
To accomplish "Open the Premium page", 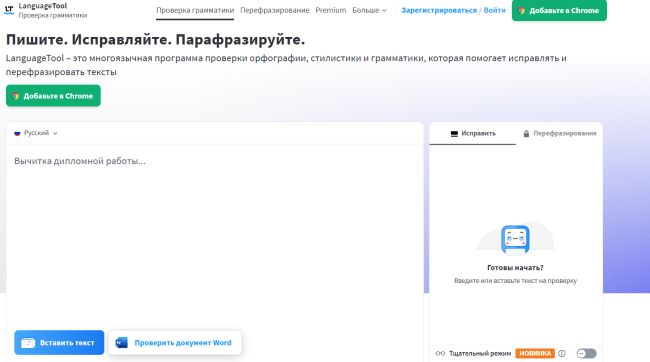I will coord(330,10).
